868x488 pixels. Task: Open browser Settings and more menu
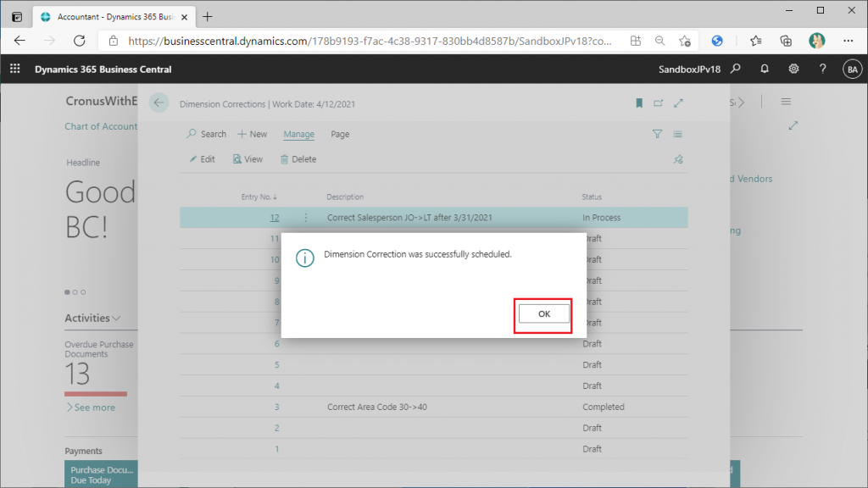click(848, 41)
